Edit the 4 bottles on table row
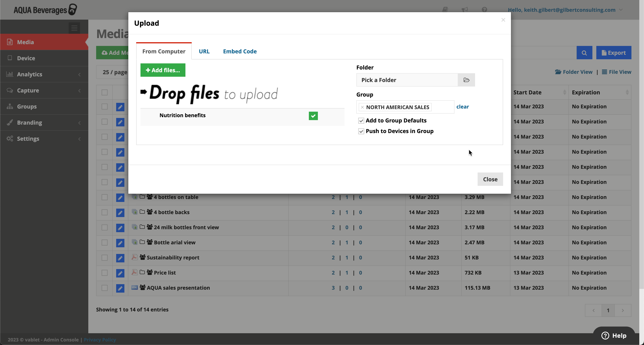Screen dimensions: 644x345 pyautogui.click(x=120, y=197)
